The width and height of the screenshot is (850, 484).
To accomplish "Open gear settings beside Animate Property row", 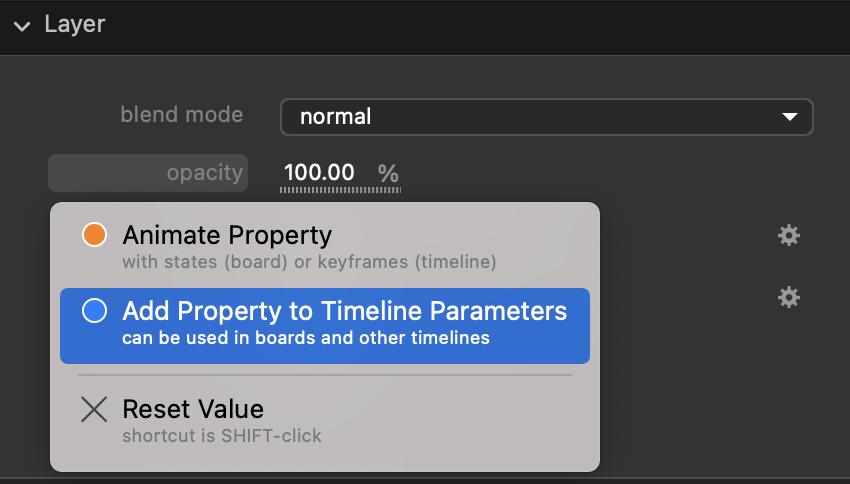I will pos(789,236).
